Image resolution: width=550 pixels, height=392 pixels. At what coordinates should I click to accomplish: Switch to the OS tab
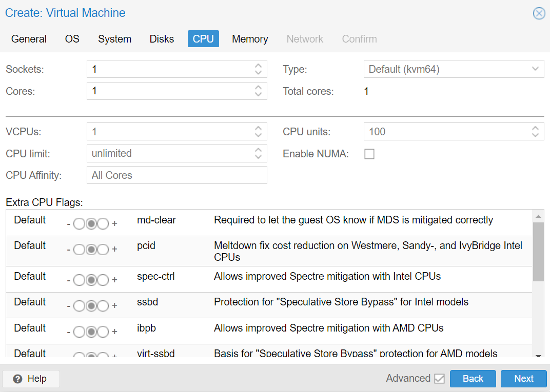pos(72,39)
